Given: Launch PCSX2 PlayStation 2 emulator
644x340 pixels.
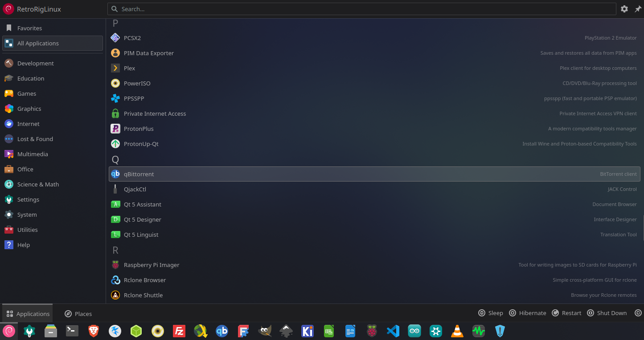Looking at the screenshot, I should click(132, 38).
